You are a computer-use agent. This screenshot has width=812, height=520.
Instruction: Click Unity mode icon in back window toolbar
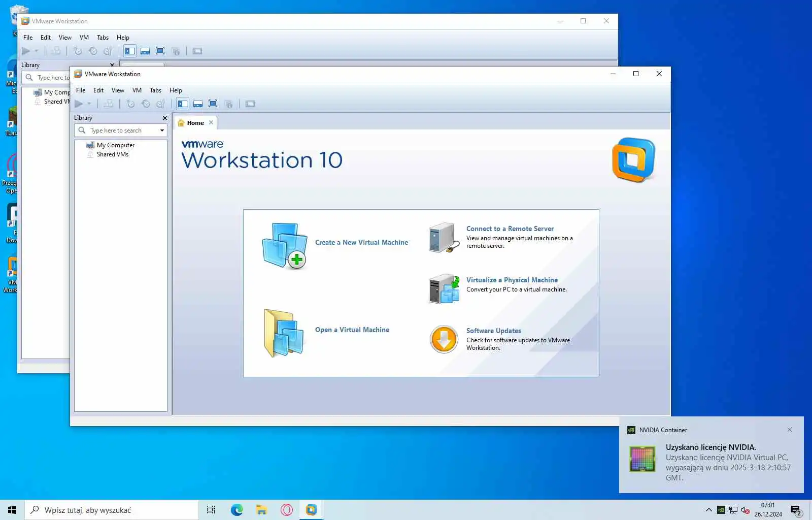coord(176,51)
